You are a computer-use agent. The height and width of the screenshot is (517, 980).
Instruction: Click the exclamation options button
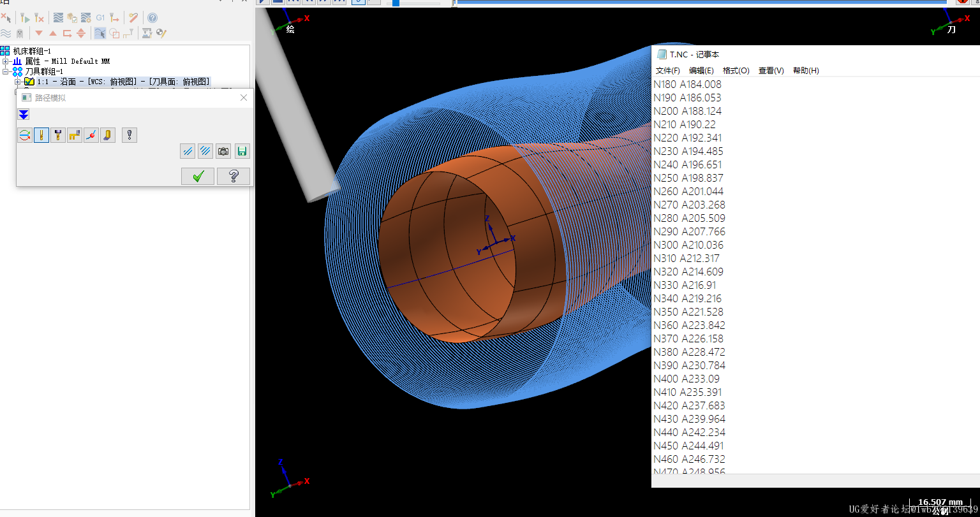pyautogui.click(x=130, y=135)
